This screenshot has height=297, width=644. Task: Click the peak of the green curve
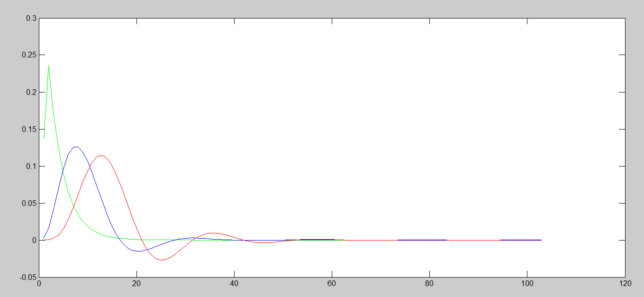tap(48, 65)
